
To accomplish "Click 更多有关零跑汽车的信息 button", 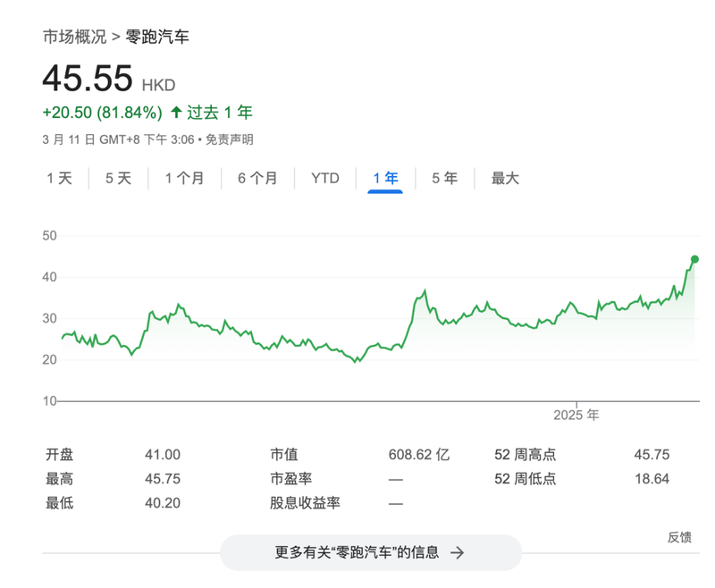I will [371, 552].
